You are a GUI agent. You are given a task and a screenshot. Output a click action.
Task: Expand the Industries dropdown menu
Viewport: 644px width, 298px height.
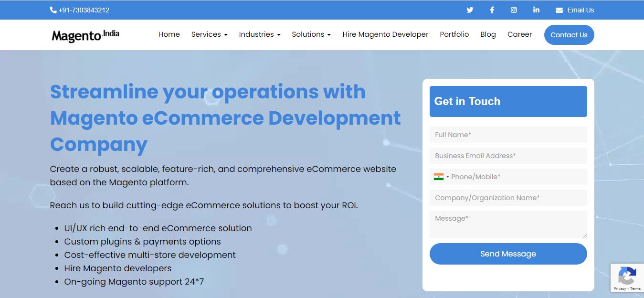[260, 34]
